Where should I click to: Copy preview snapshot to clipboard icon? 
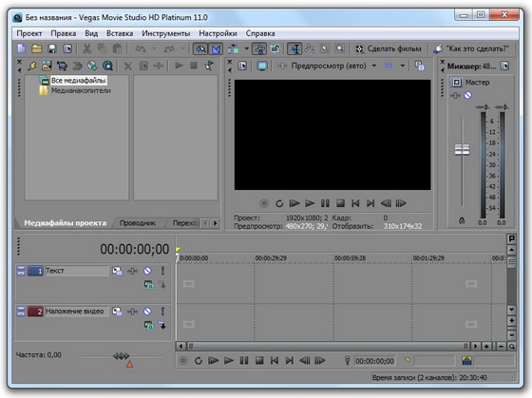pos(419,66)
